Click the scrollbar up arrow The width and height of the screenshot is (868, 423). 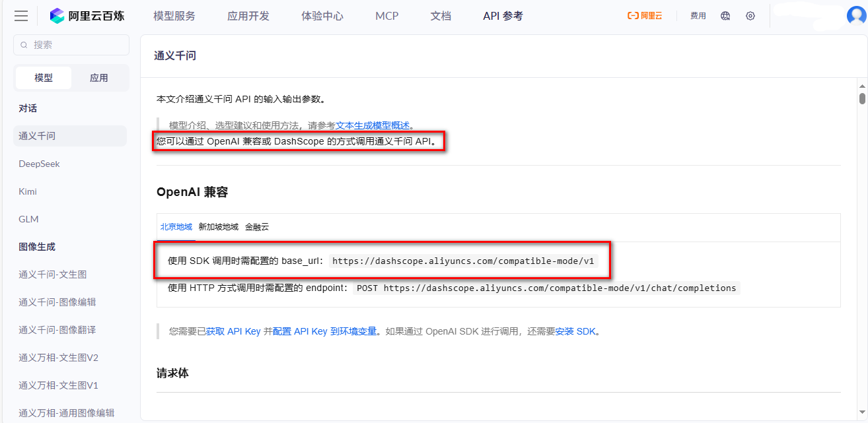pyautogui.click(x=862, y=86)
